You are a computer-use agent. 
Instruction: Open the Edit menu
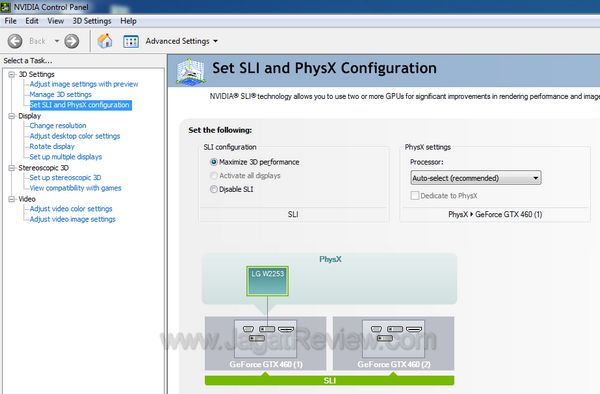coord(32,21)
